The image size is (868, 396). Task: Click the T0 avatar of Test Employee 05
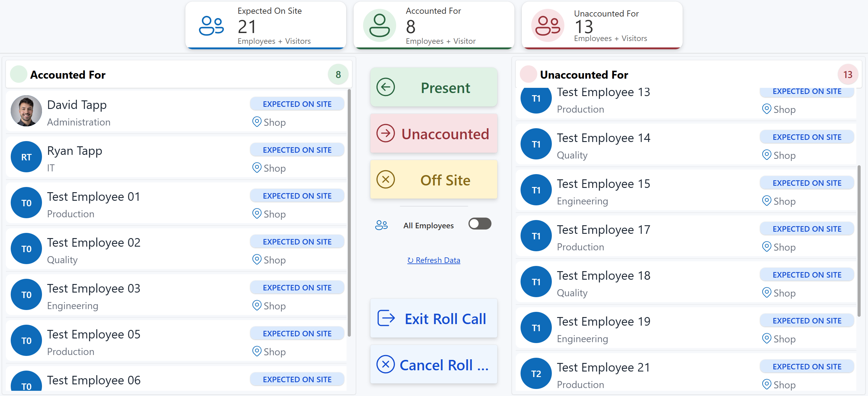(26, 341)
